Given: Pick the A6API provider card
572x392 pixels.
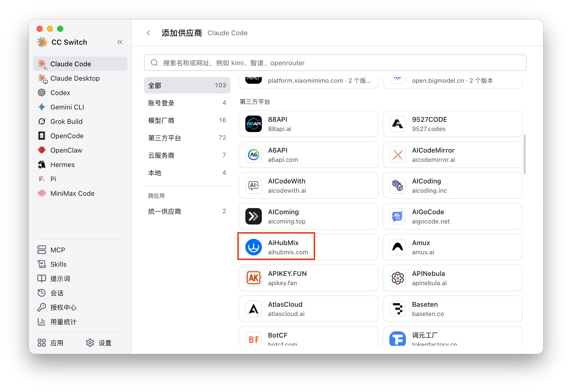Looking at the screenshot, I should pos(308,155).
